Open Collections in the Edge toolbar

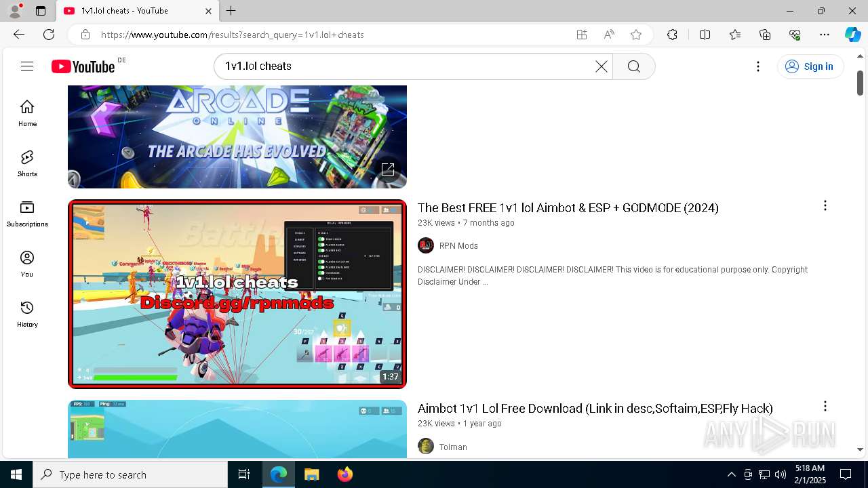coord(765,35)
